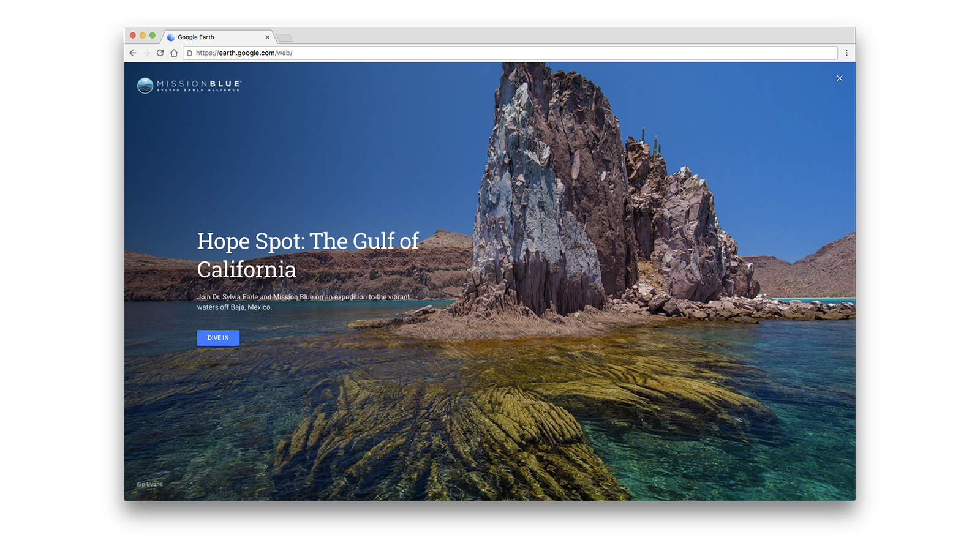This screenshot has height=551, width=980.
Task: Click the Kip Evans photo credit
Action: [149, 484]
